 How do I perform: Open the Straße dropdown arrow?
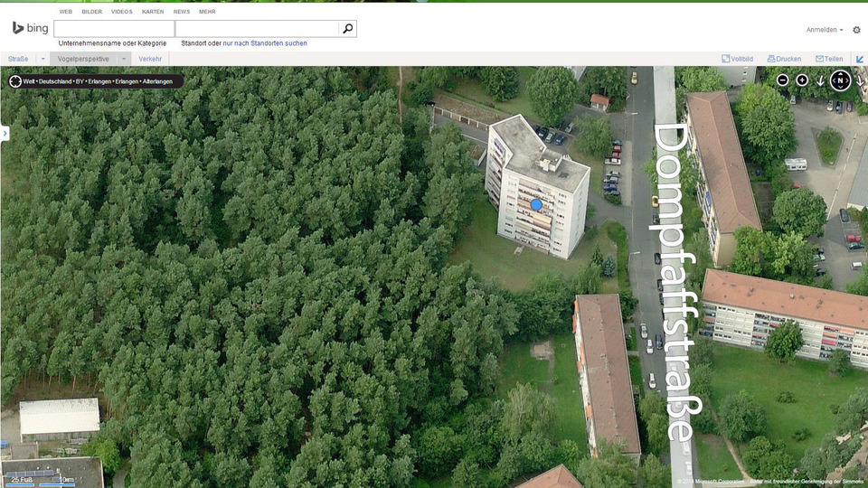(42, 59)
